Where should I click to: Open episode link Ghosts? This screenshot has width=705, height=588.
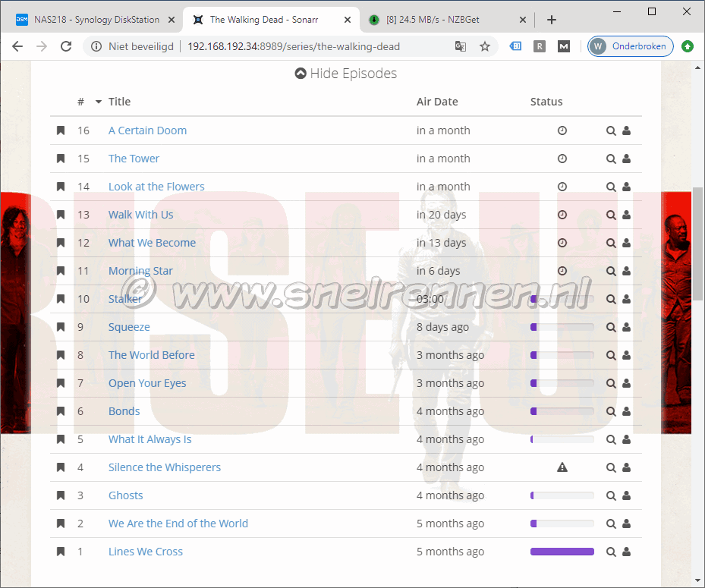125,495
